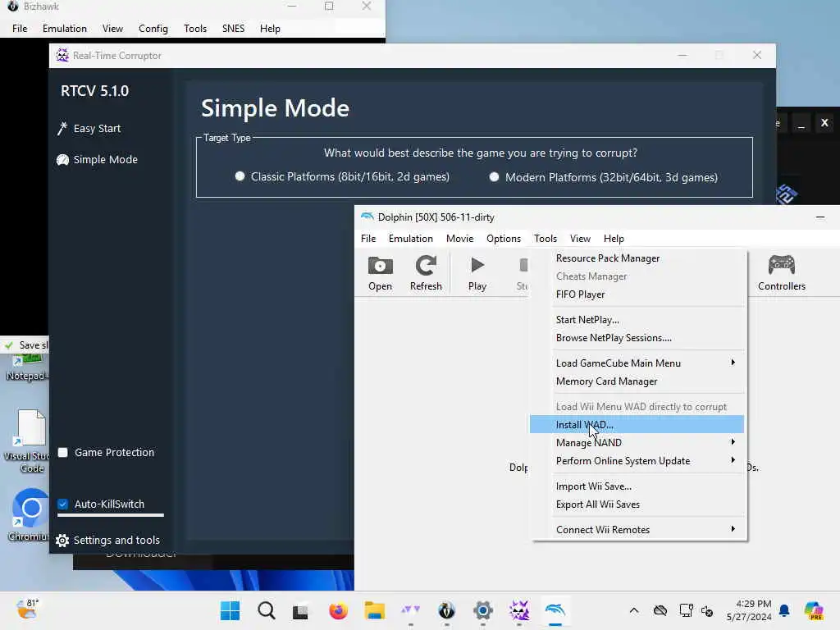
Task: Click the Play button in Dolphin toolbar
Action: tap(477, 273)
